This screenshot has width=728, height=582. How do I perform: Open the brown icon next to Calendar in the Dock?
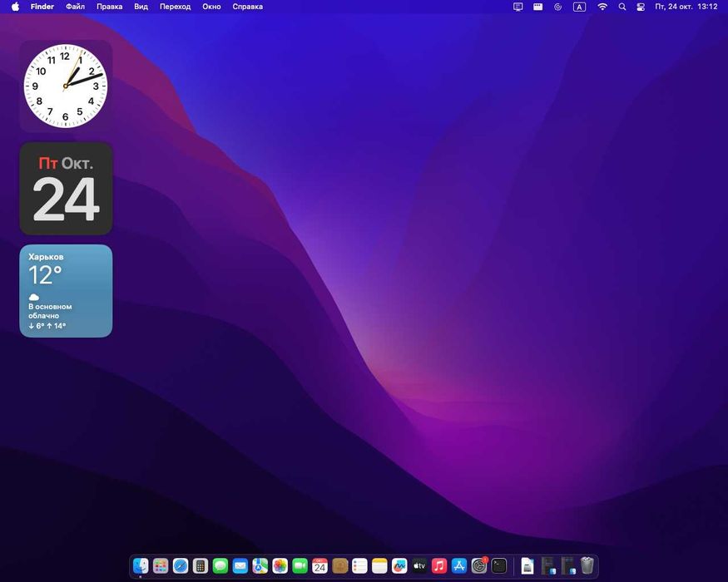tap(339, 565)
